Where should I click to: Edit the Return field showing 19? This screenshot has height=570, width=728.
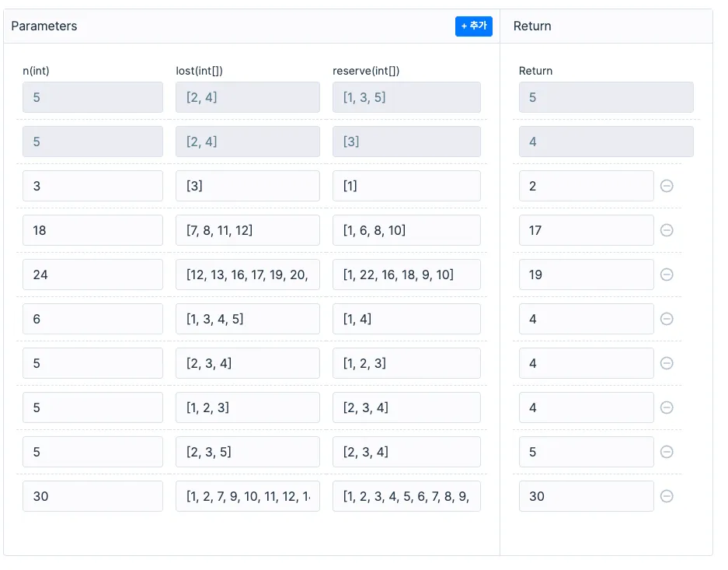[586, 275]
